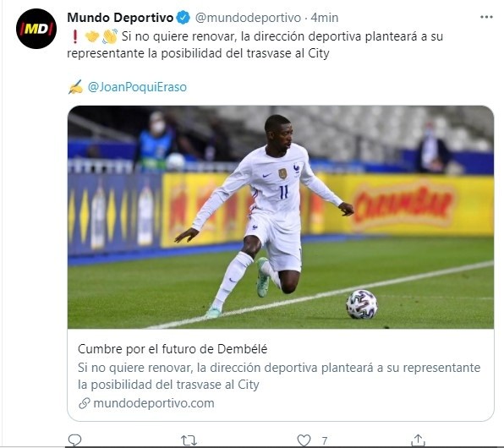Open the Mundo Deportivo profile avatar
This screenshot has width=504, height=448.
tap(36, 29)
